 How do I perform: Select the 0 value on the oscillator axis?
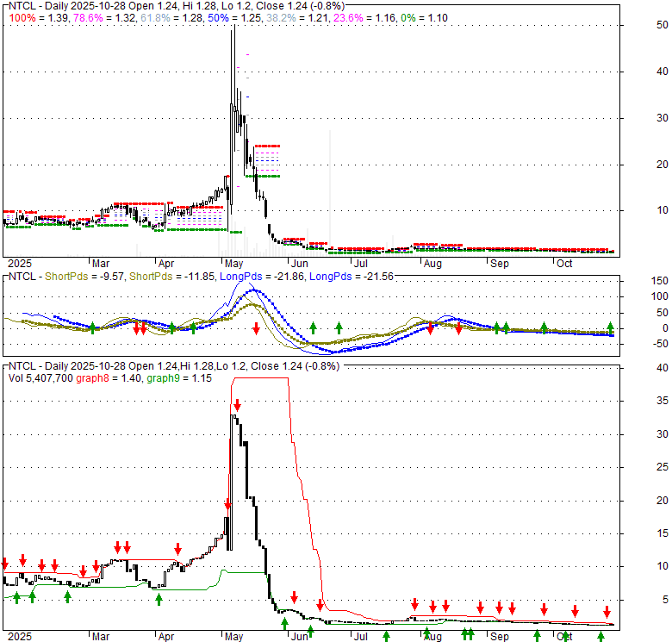click(x=665, y=328)
